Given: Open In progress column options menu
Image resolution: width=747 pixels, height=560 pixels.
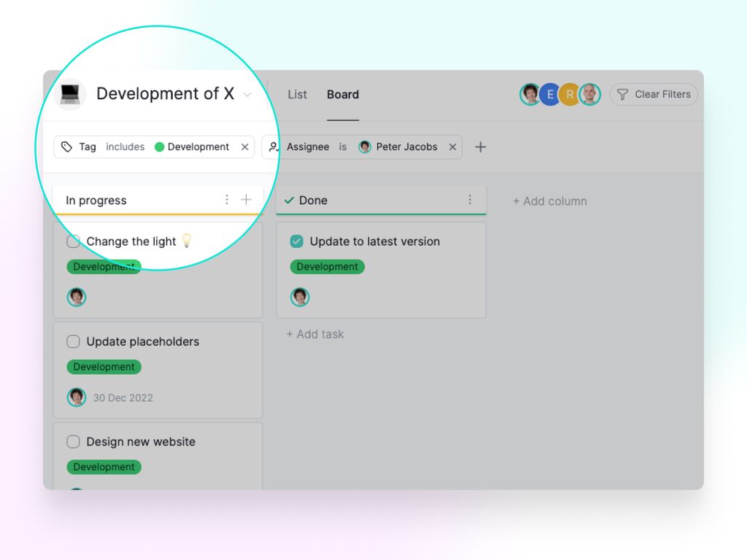Looking at the screenshot, I should click(227, 200).
